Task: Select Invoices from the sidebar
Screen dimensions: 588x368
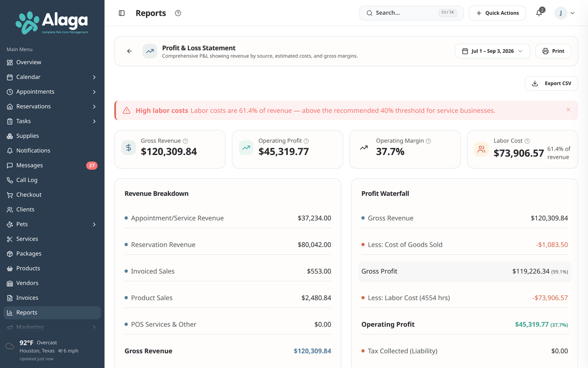Action: [52, 298]
